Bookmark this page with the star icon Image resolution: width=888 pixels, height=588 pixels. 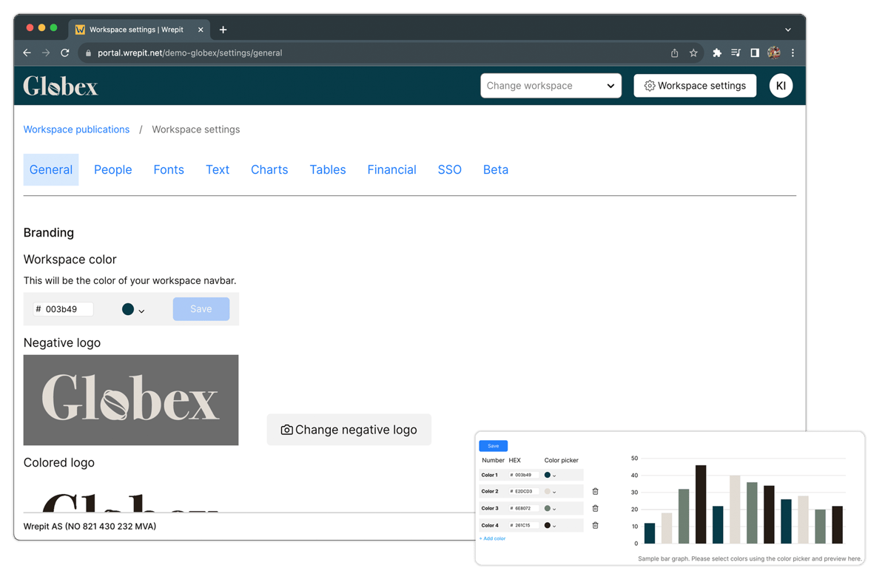[693, 53]
